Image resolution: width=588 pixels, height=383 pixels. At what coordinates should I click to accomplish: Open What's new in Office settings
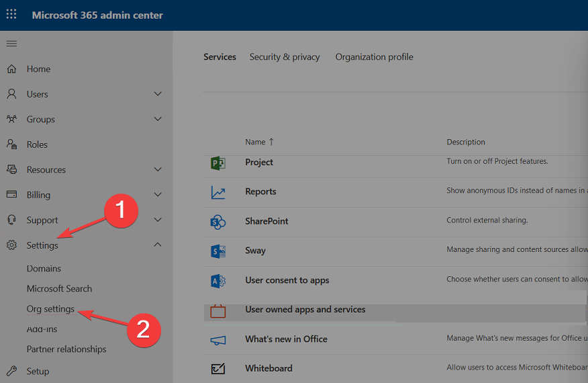(x=286, y=339)
